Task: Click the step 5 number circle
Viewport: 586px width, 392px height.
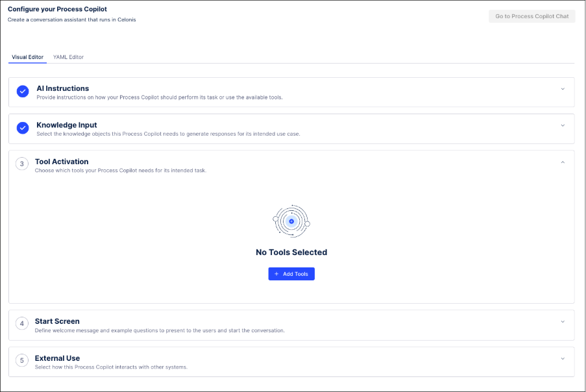Action: click(22, 361)
